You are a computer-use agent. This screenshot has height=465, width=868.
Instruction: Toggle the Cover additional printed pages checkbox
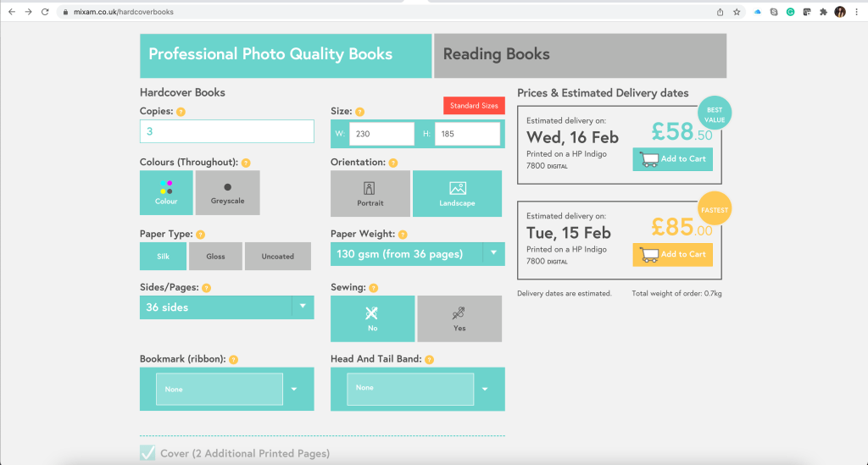pos(147,453)
